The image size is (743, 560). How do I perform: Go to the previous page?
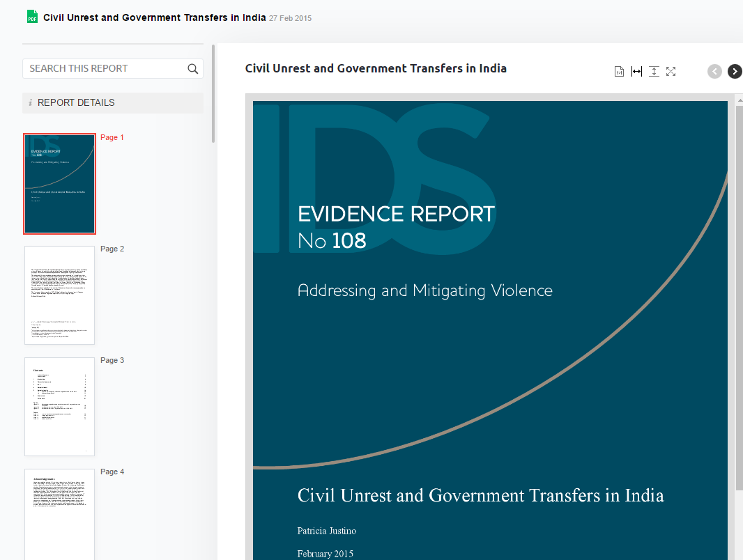[x=714, y=72]
